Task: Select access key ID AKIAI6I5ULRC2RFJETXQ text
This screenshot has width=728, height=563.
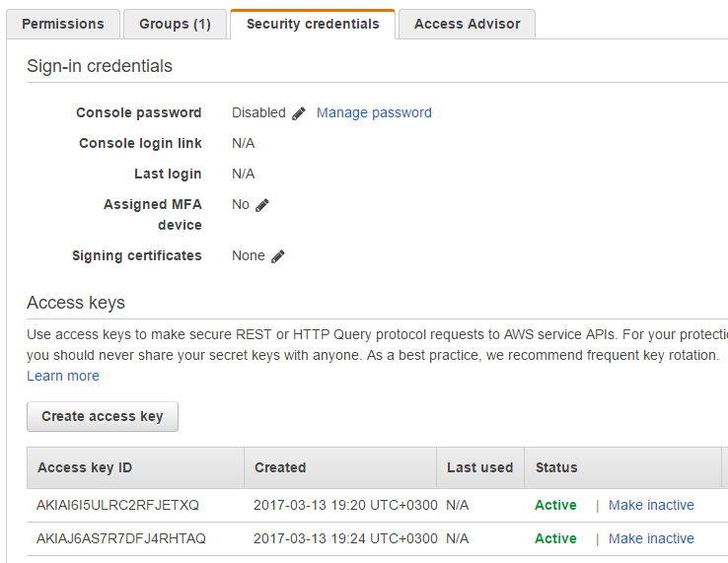Action: [118, 505]
